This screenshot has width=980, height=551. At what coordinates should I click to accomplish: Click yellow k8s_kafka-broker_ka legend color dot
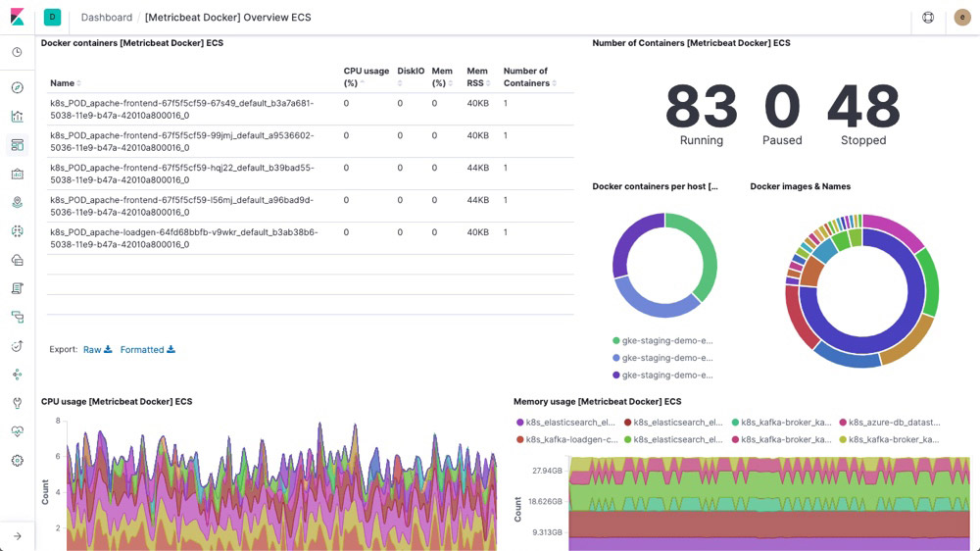click(843, 439)
